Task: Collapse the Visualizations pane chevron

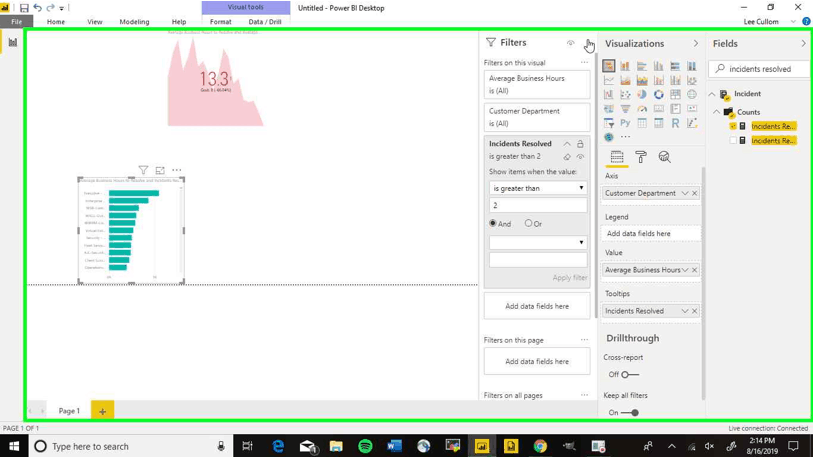Action: click(696, 44)
